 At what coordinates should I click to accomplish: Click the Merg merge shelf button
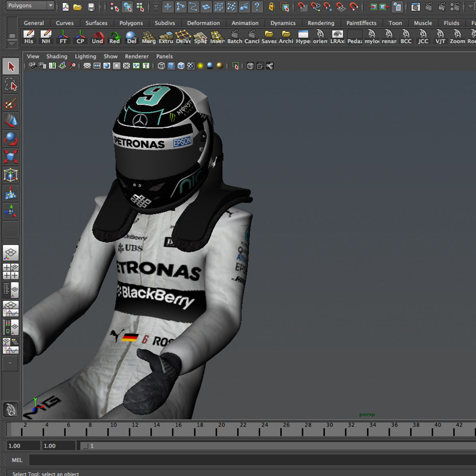[149, 37]
